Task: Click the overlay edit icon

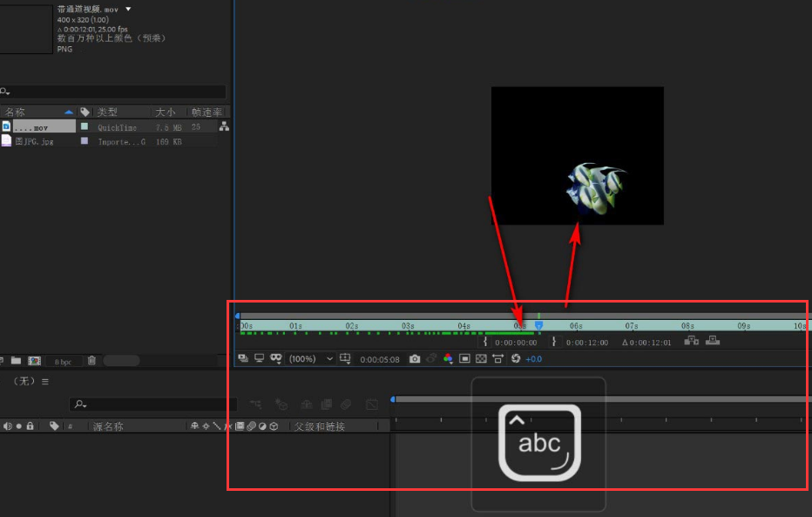Action: click(x=713, y=341)
